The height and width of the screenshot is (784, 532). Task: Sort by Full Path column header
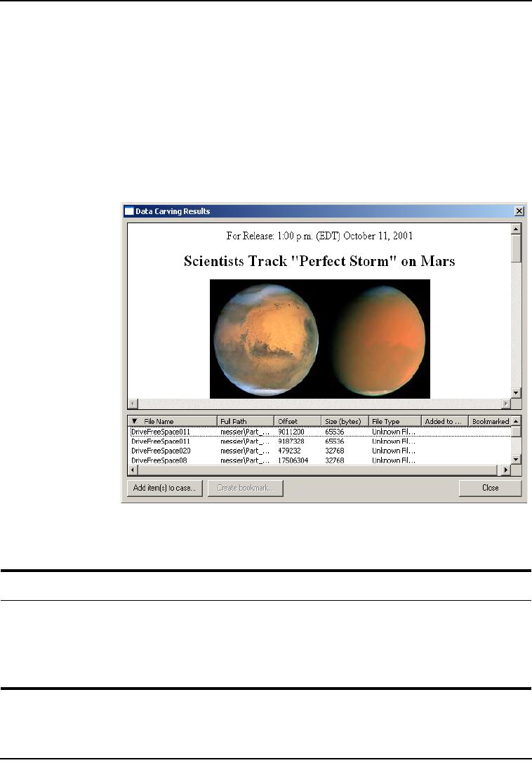point(246,421)
